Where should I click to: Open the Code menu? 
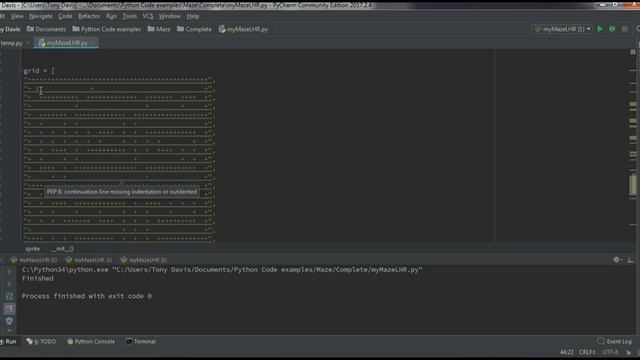(65, 16)
